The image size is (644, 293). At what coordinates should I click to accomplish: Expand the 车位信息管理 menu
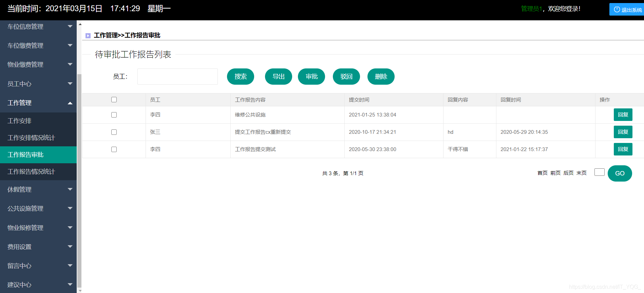click(38, 26)
